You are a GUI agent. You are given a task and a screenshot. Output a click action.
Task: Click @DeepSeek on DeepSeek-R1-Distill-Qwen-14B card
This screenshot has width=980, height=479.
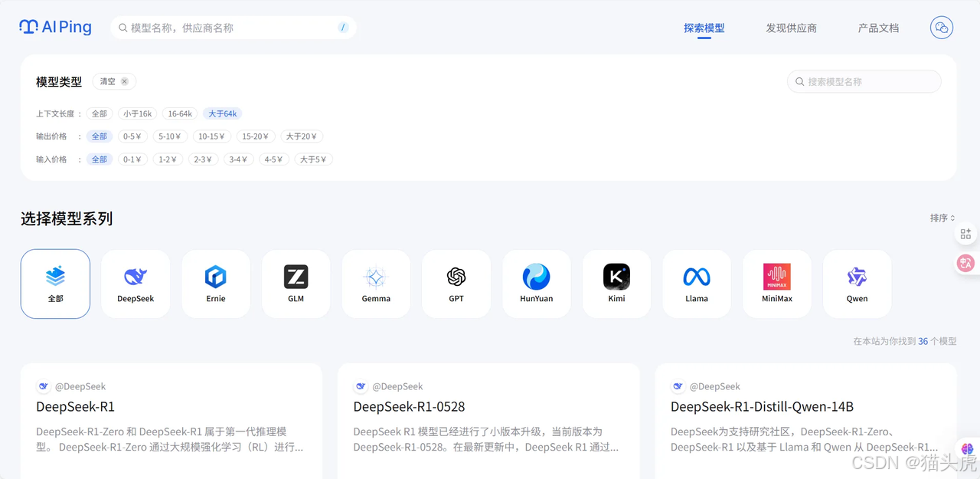(714, 386)
